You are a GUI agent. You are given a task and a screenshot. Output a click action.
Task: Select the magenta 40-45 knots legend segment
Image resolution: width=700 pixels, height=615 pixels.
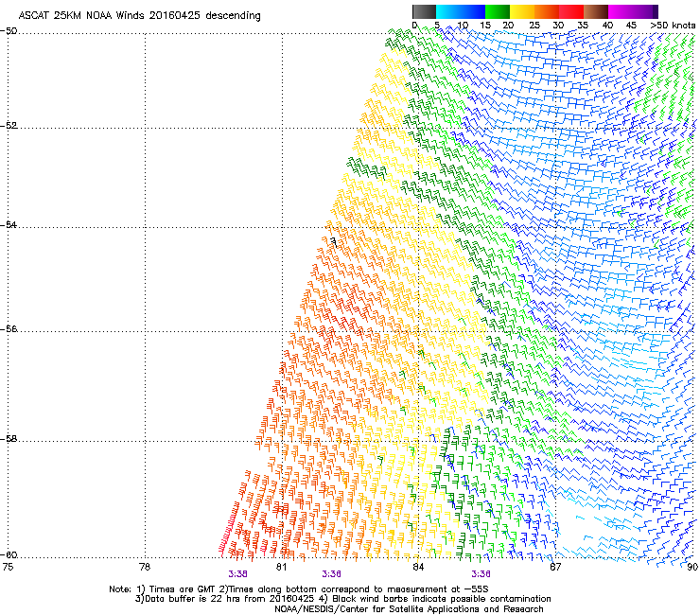coord(621,11)
